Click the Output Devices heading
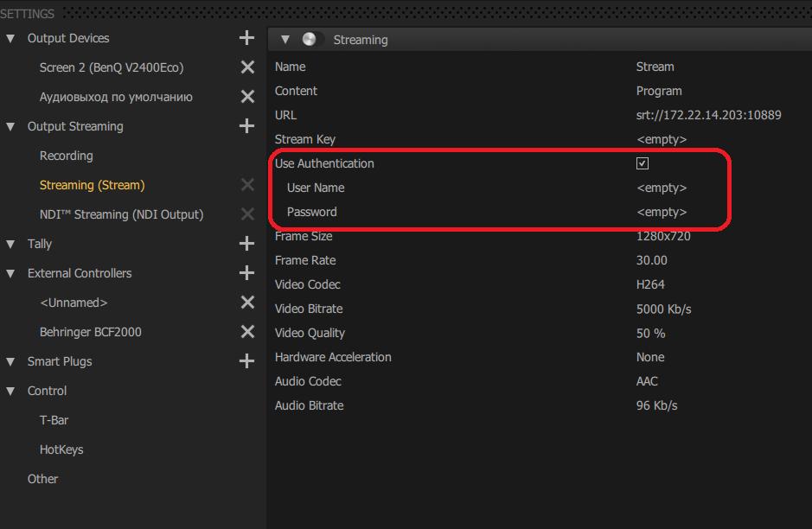Image resolution: width=812 pixels, height=529 pixels. click(x=68, y=38)
